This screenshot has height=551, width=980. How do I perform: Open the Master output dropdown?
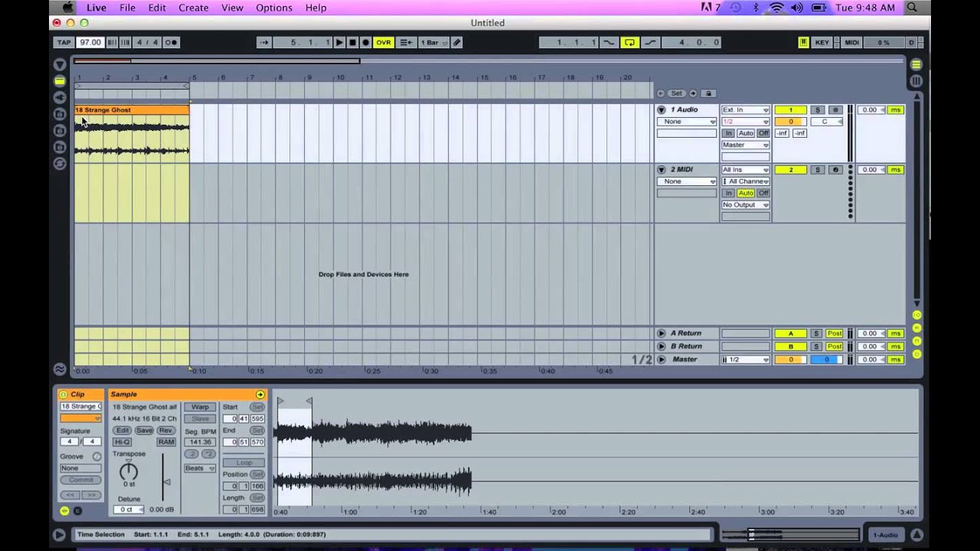[745, 145]
